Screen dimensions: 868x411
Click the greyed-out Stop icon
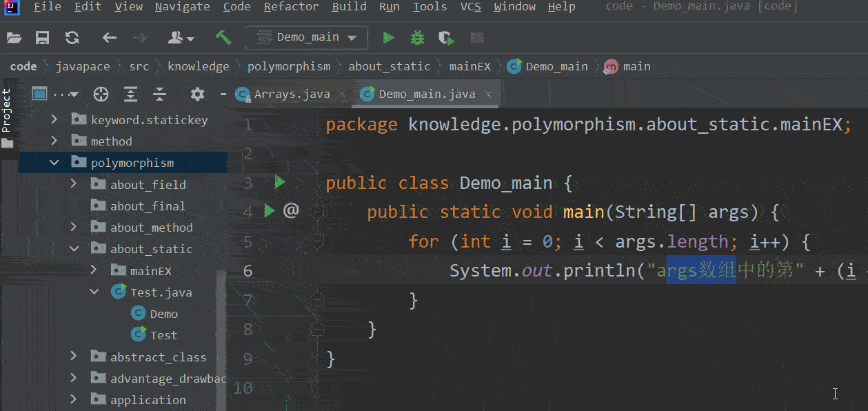(x=476, y=38)
